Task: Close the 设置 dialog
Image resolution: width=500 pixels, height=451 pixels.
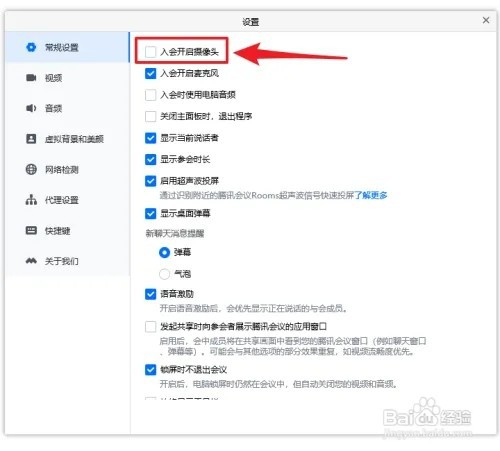Action: [486, 20]
